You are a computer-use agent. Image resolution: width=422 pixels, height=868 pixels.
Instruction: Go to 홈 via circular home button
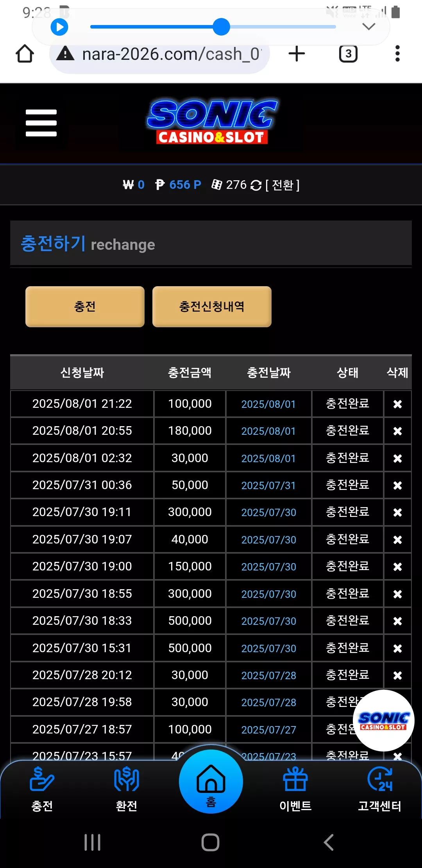(x=211, y=782)
